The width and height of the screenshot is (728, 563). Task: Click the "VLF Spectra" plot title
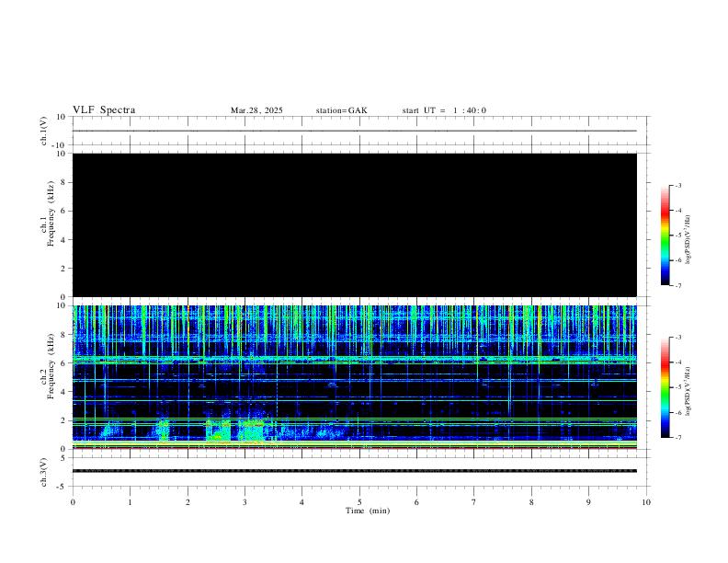[x=104, y=110]
